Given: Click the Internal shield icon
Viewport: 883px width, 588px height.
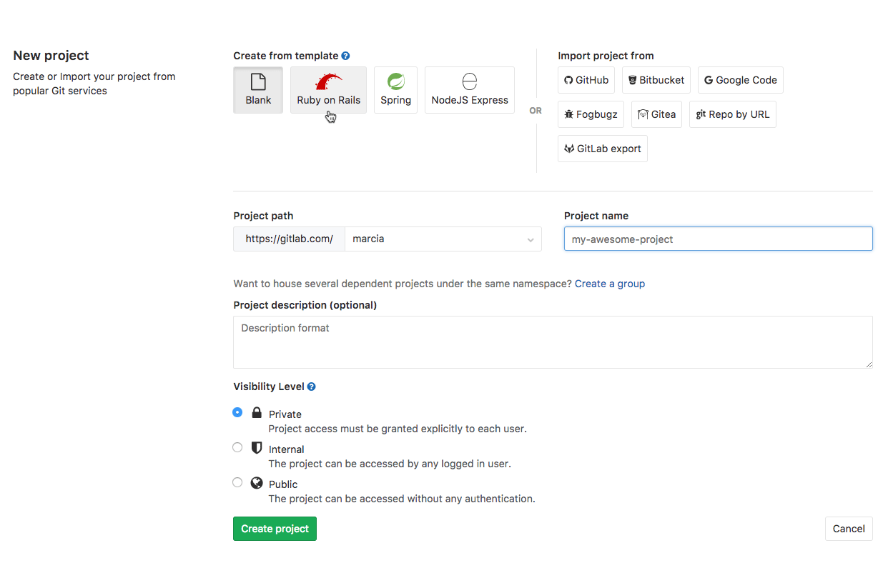Looking at the screenshot, I should [x=257, y=447].
